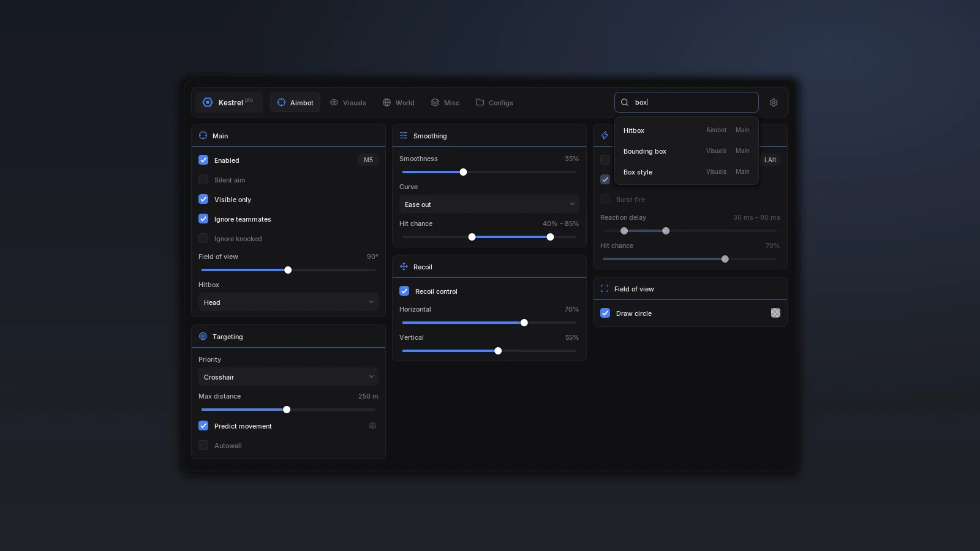980x551 pixels.
Task: Click the M5 keybind button for Enabled
Action: tap(368, 160)
